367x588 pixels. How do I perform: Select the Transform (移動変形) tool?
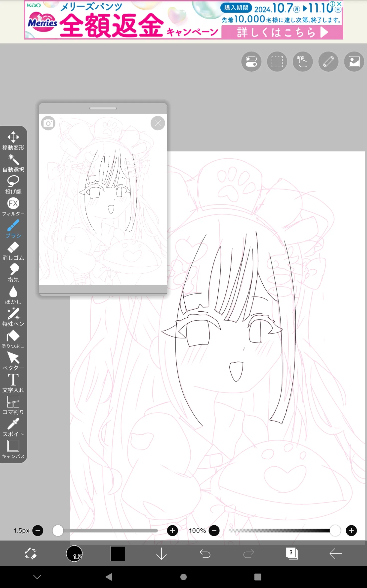coord(13,141)
